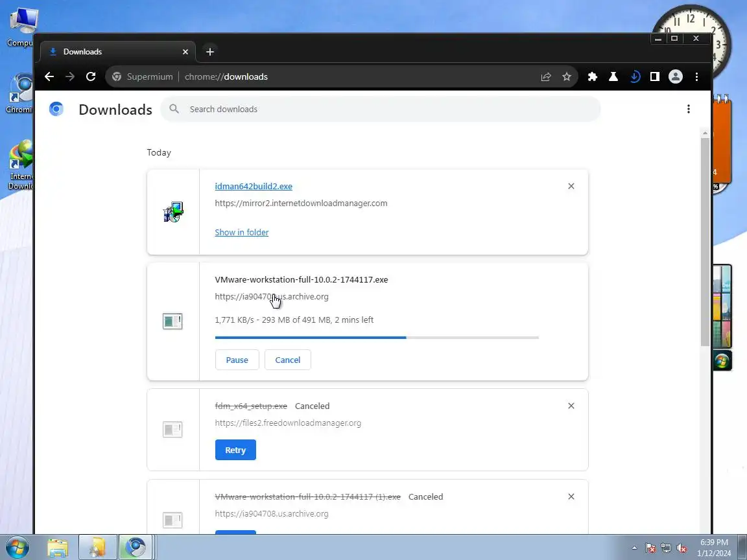
Task: Remove idman642build2.exe from the list
Action: click(x=571, y=186)
